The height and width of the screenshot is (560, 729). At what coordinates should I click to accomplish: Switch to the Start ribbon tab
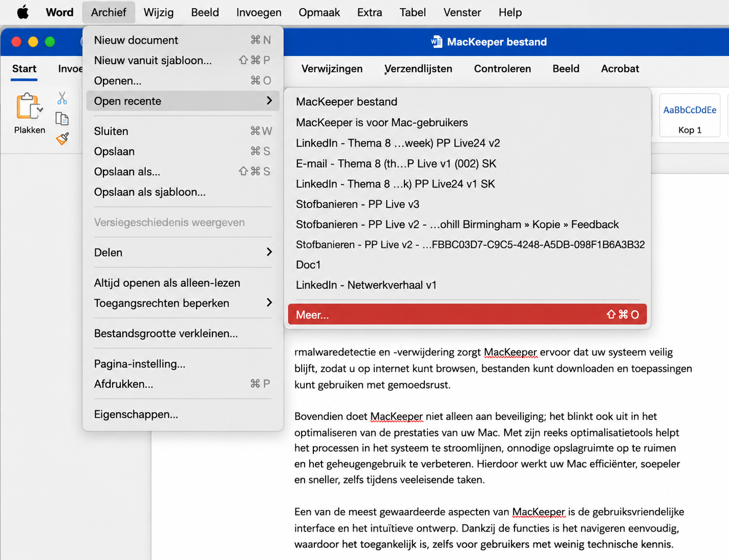(x=24, y=69)
